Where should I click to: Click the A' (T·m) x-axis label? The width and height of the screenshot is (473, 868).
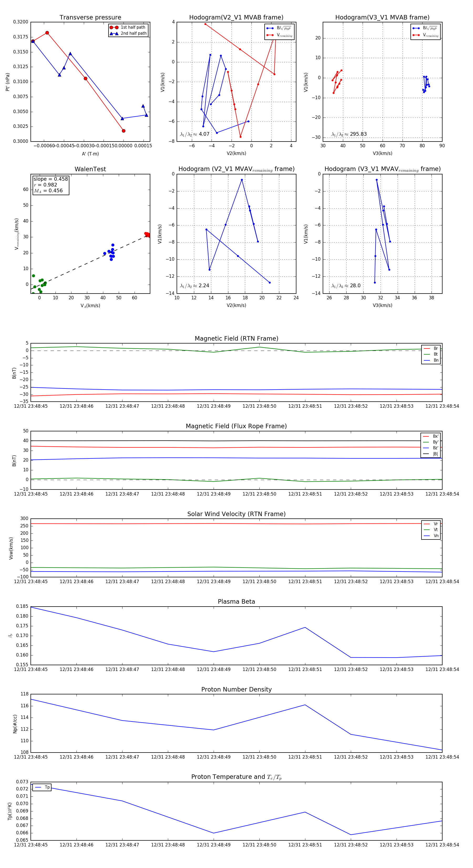click(x=90, y=154)
